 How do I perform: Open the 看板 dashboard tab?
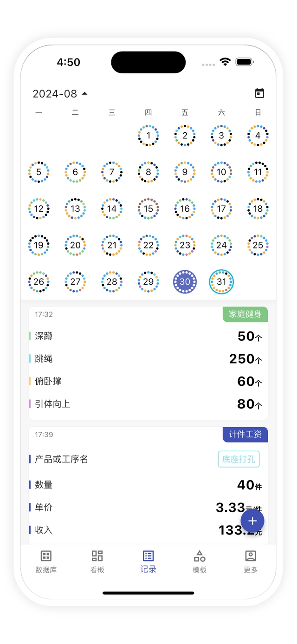click(97, 561)
